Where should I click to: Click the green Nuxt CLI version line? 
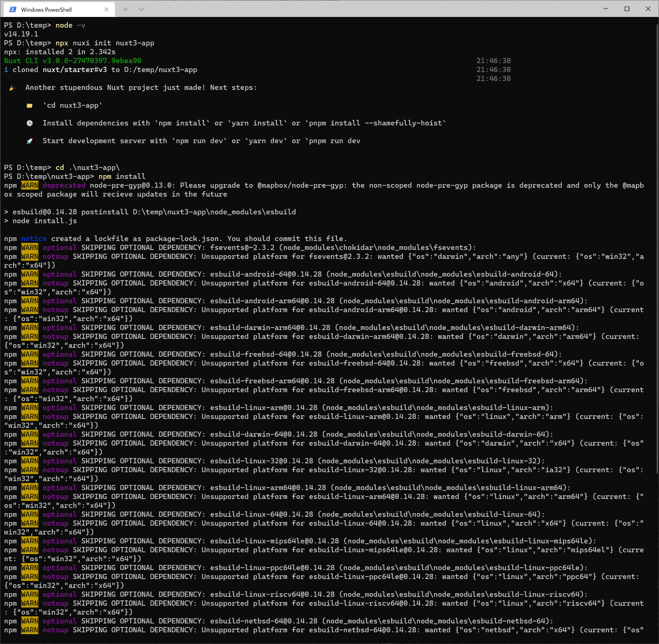click(x=72, y=61)
